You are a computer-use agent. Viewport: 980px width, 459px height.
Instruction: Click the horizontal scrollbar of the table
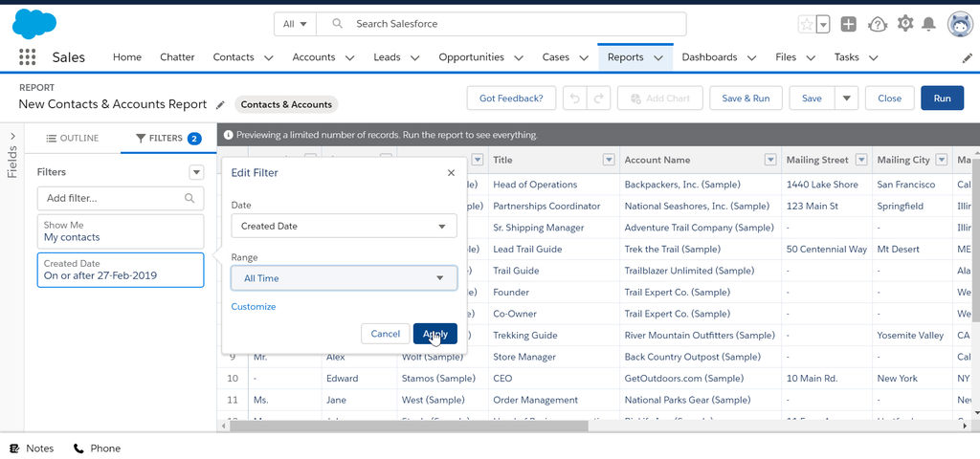coord(410,426)
